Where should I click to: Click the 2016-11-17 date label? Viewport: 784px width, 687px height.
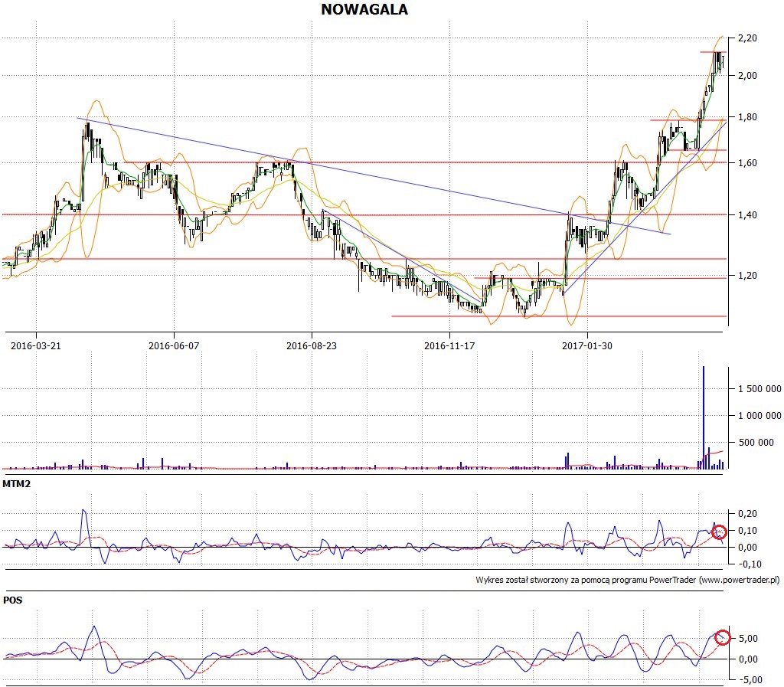(449, 345)
